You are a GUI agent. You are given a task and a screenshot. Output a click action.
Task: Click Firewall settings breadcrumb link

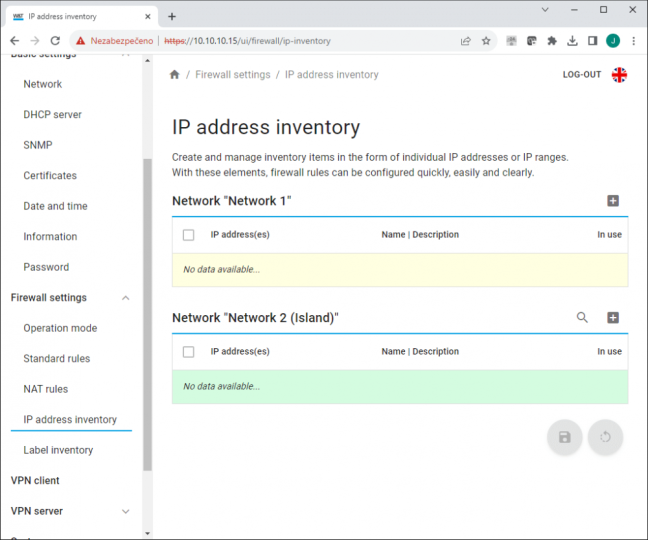click(x=233, y=74)
